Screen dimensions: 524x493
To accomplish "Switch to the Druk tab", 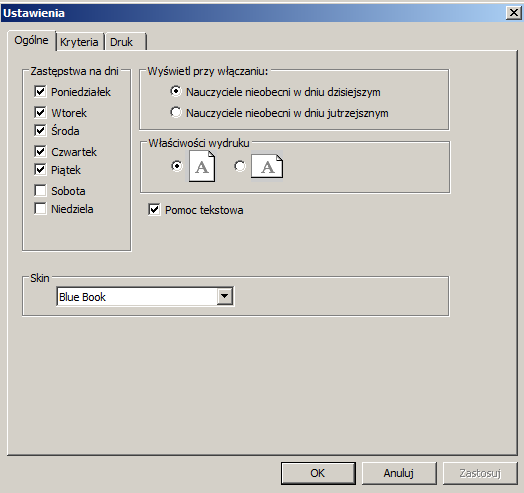I will (x=121, y=42).
